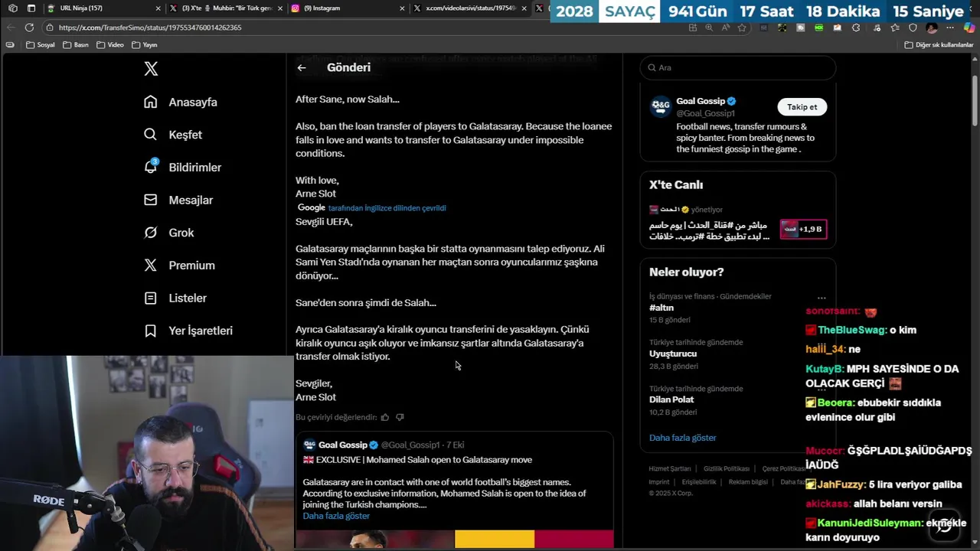Screen dimensions: 980x551
Task: Click the 'Neler oluyor?' heading
Action: (x=686, y=272)
